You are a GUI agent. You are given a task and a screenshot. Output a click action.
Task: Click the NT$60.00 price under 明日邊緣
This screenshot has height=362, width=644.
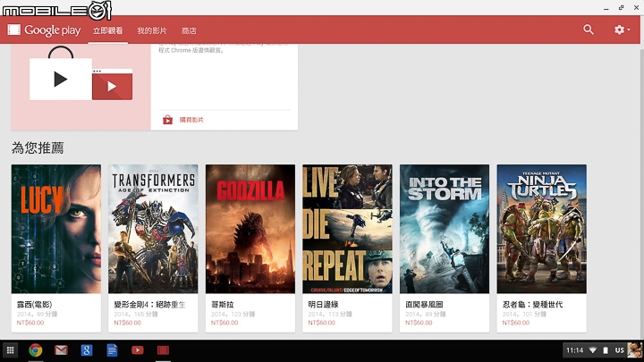tap(322, 323)
